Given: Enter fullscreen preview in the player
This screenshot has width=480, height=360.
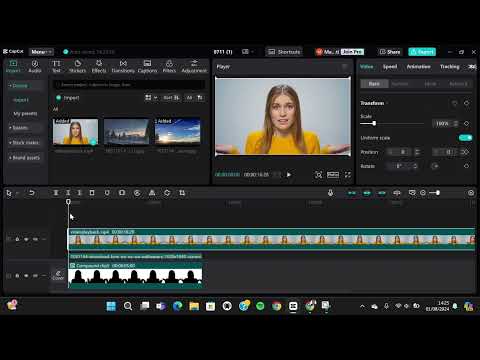Looking at the screenshot, I should (x=348, y=175).
